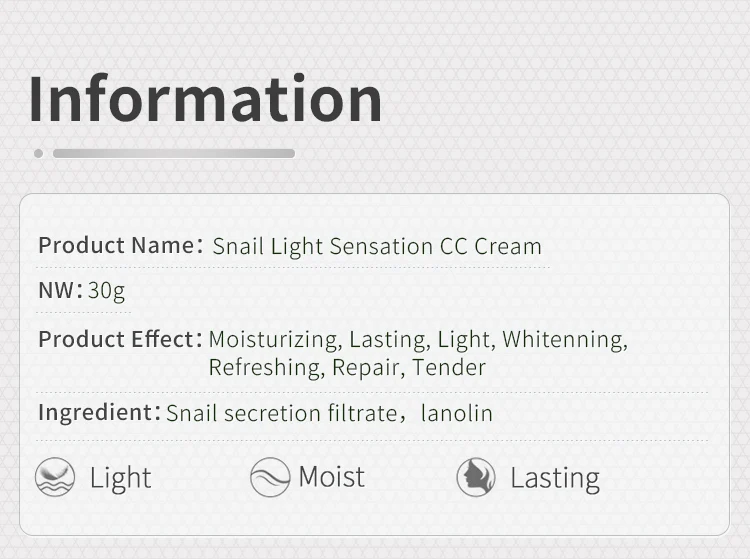Click the Product Effect label
Image resolution: width=750 pixels, height=559 pixels.
pos(121,339)
